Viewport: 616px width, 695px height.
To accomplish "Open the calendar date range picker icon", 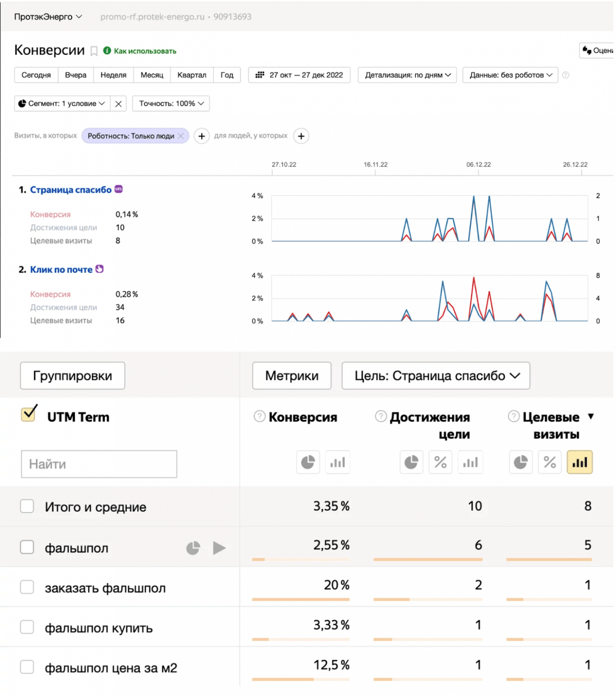I will (x=260, y=75).
